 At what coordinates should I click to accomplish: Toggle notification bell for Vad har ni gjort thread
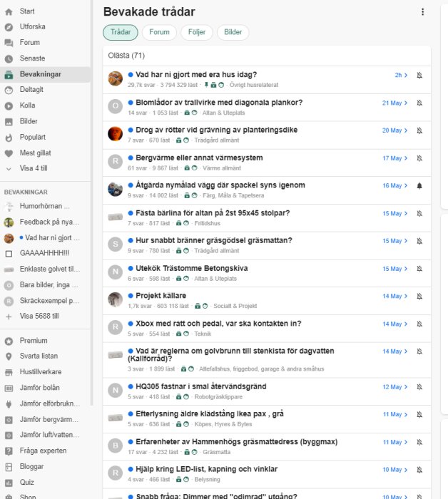(419, 75)
